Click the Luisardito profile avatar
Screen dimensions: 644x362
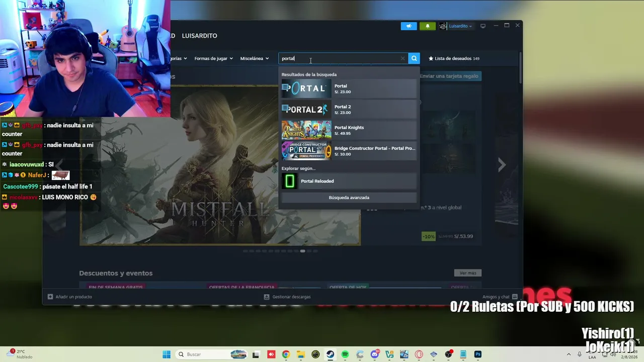tap(443, 26)
